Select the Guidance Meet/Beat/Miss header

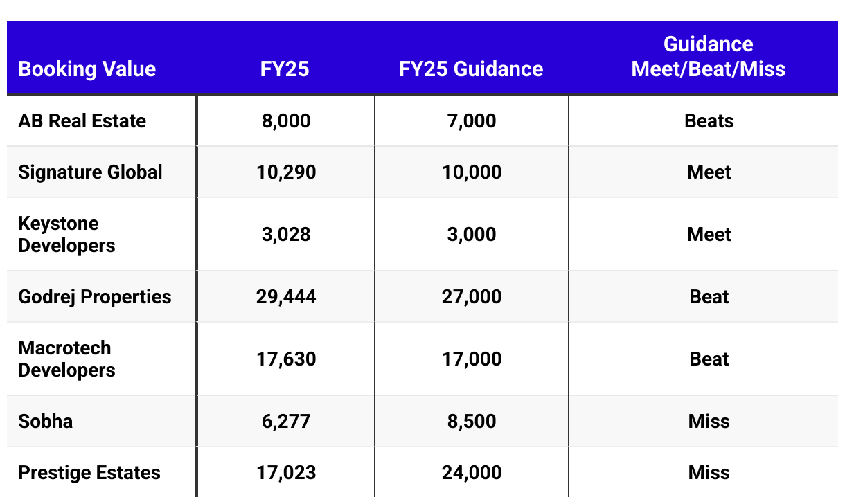point(709,57)
